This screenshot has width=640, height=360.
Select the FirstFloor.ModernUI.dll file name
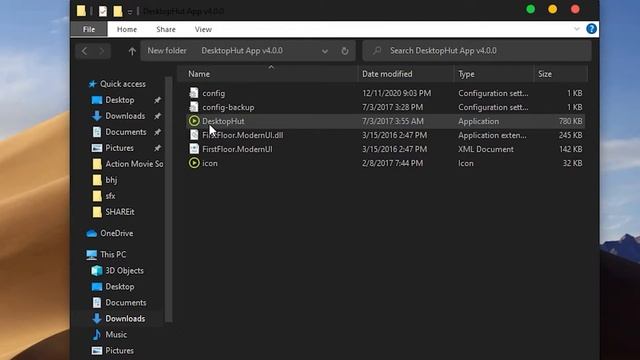242,135
